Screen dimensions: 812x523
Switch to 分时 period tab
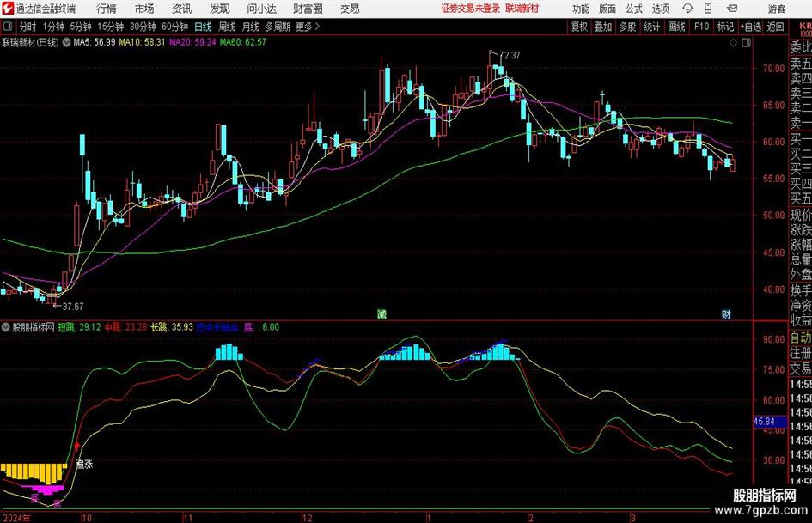coord(28,27)
